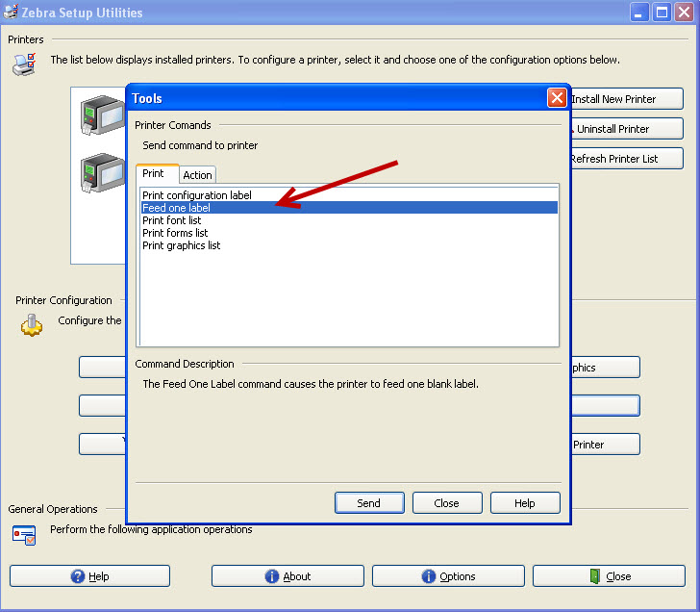
Task: Click the Printers section icon at top
Action: (24, 64)
